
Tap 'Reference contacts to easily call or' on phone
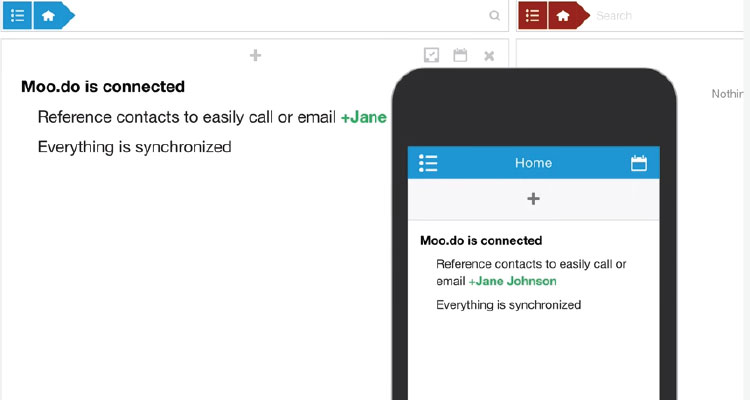pos(531,264)
